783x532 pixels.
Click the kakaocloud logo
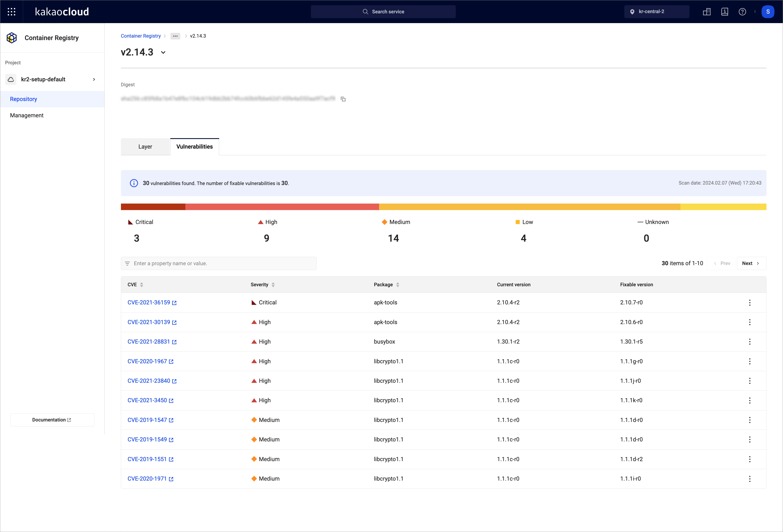(62, 12)
